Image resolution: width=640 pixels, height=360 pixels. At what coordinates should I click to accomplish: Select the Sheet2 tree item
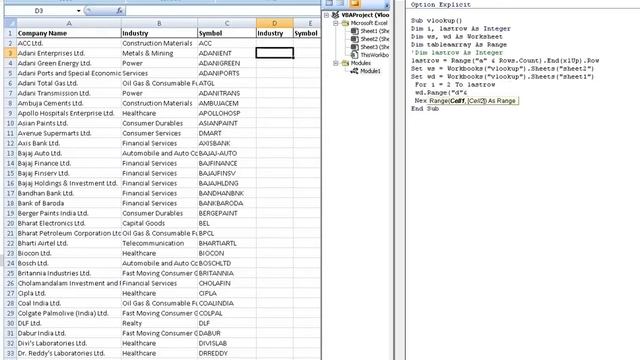(x=374, y=39)
